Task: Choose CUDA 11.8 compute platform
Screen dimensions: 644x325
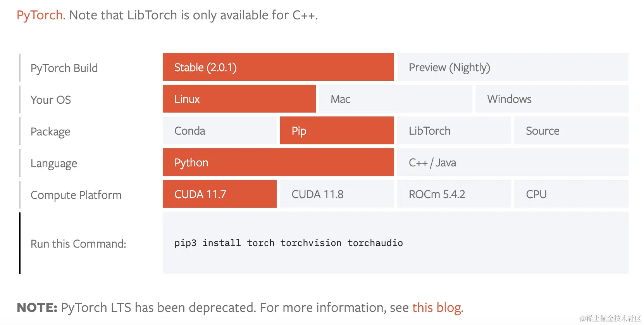Action: click(x=337, y=194)
